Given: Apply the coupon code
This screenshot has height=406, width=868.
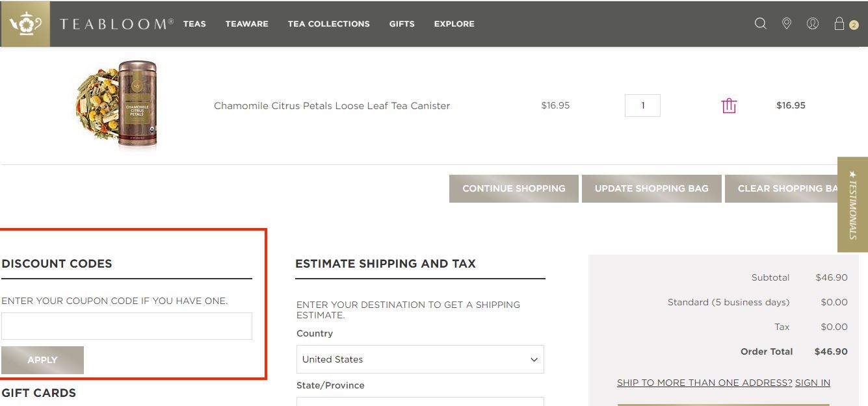Looking at the screenshot, I should (x=42, y=360).
